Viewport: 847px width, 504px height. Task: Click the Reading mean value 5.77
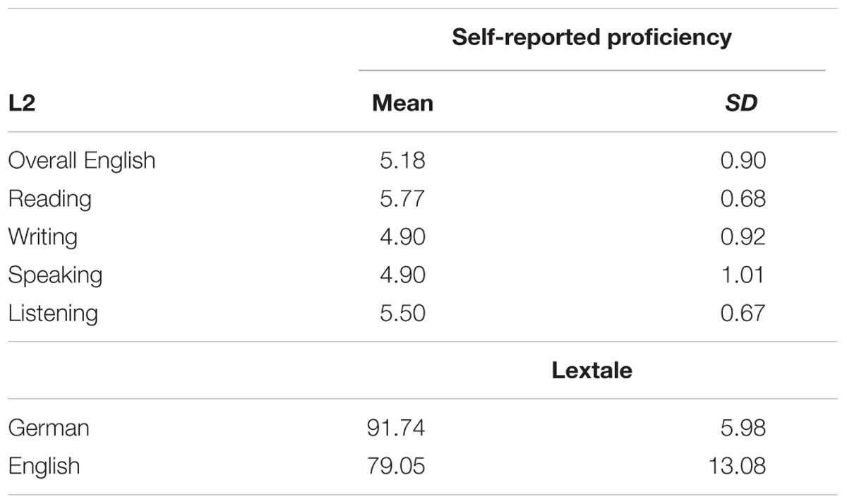tap(402, 198)
